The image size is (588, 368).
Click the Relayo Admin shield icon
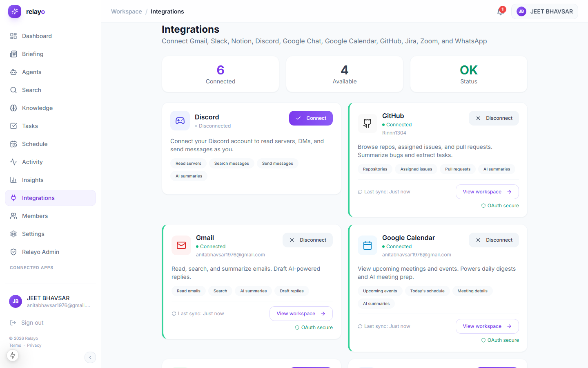coord(13,252)
